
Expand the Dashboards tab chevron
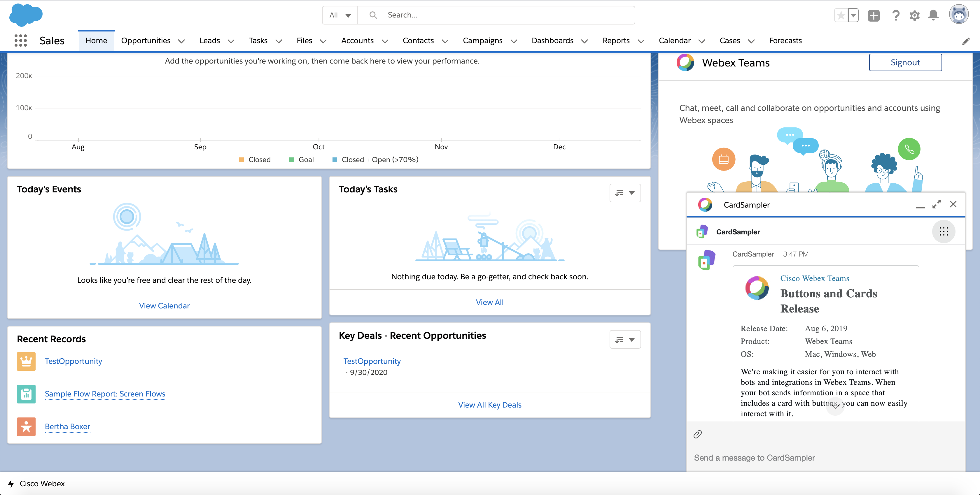point(584,41)
